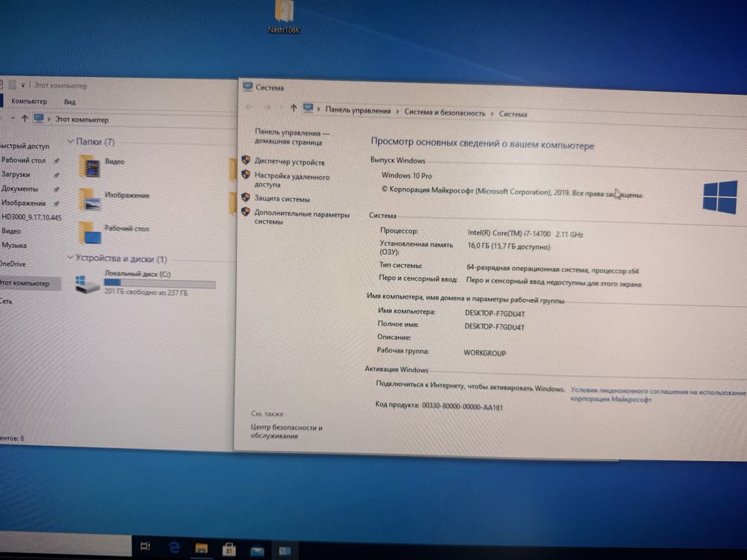Viewport: 747px width, 560px height.
Task: Open Защита системы link
Action: (282, 199)
